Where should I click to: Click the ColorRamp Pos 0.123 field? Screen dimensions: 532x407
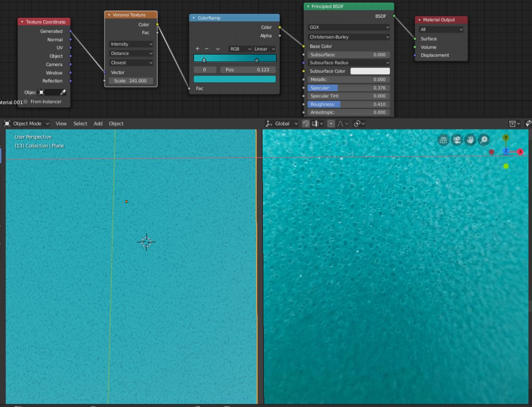pos(248,70)
